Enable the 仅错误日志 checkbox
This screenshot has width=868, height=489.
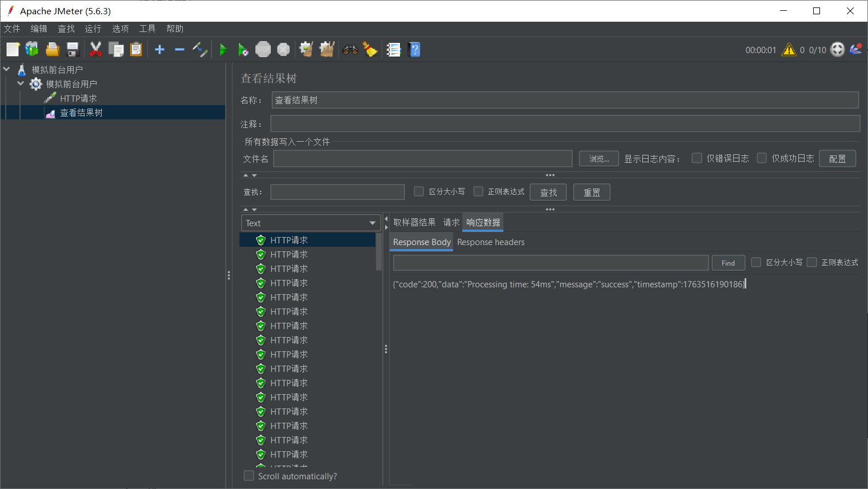click(697, 158)
